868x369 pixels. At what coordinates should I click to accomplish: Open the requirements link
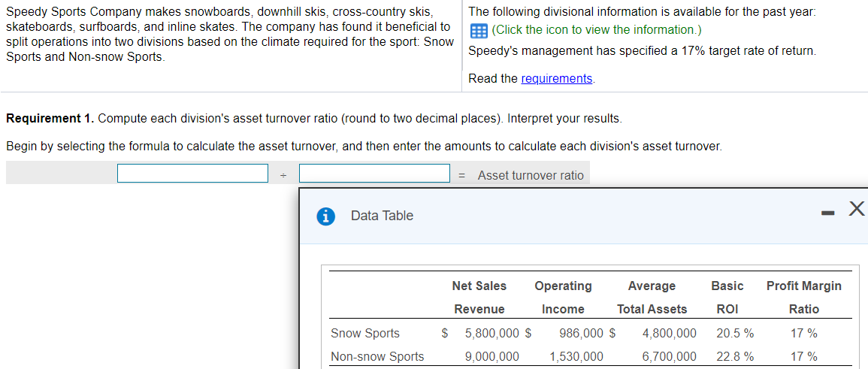[556, 79]
